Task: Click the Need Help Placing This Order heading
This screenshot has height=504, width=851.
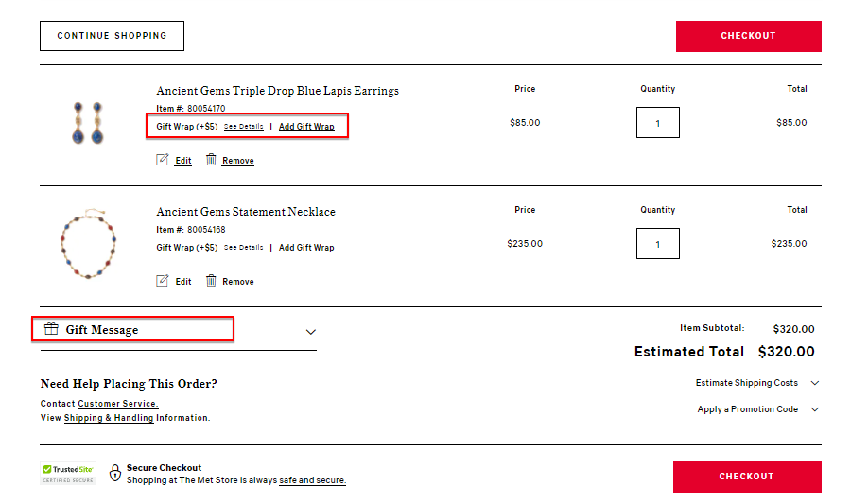Action: [129, 384]
